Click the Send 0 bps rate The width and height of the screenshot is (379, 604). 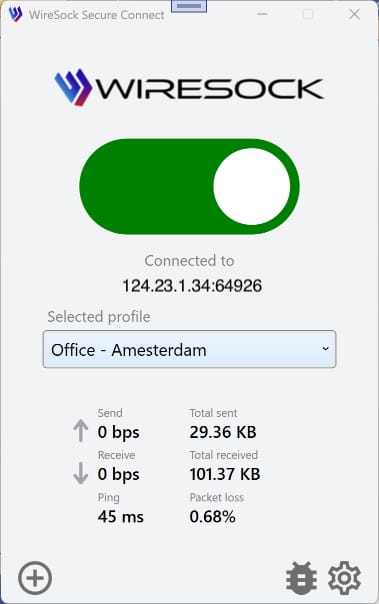(118, 433)
